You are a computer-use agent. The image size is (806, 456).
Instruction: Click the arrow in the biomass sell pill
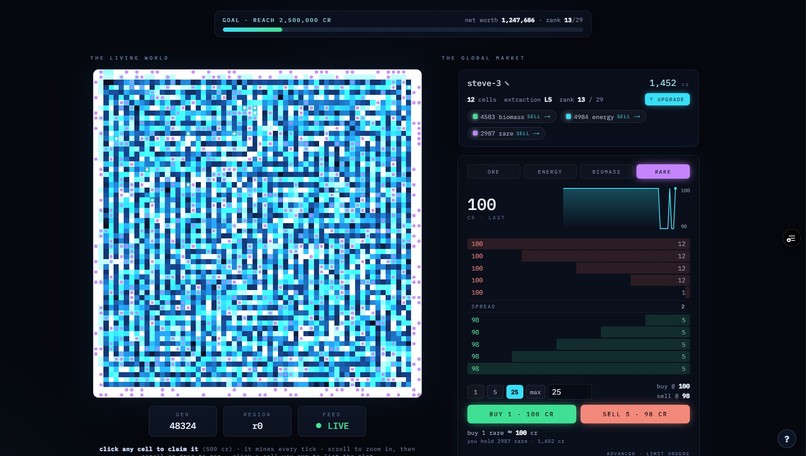(547, 117)
